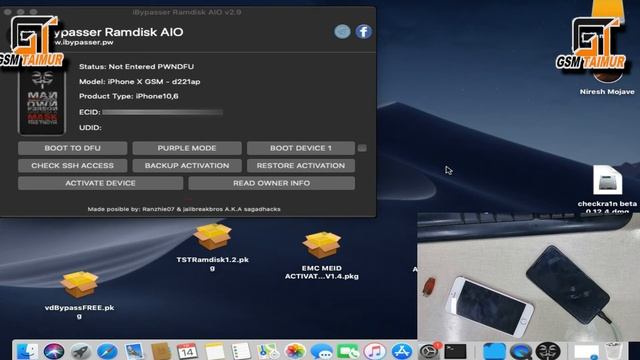Click the device mask thumbnail image
This screenshot has width=640, height=360.
coord(42,102)
